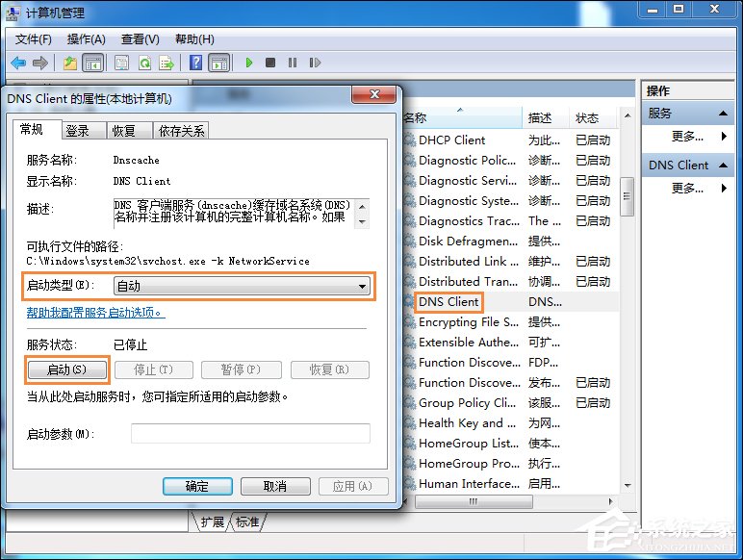The width and height of the screenshot is (743, 560).
Task: Open the 操作(A) menu
Action: (86, 38)
